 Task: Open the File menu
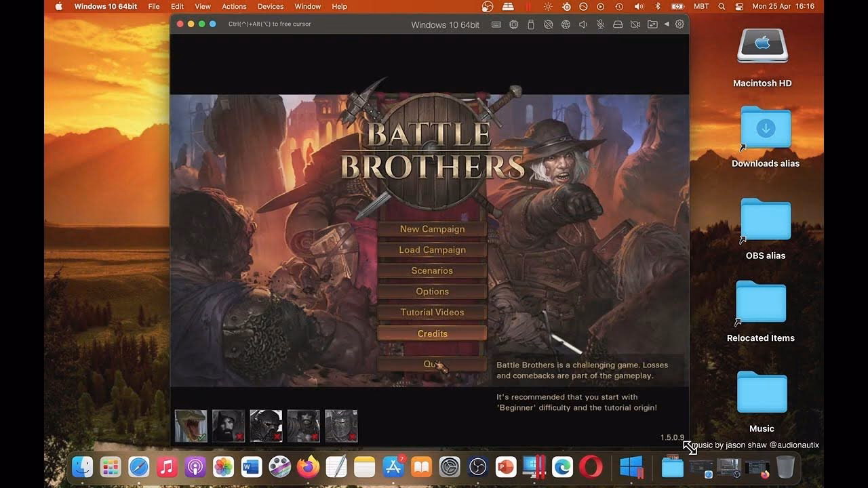click(154, 6)
